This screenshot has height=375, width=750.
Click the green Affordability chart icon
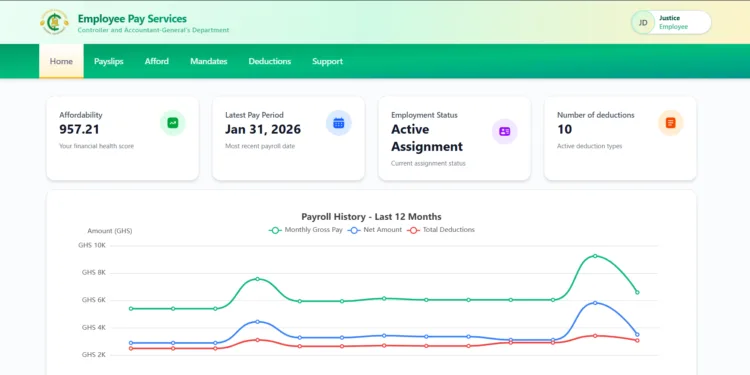pos(173,123)
